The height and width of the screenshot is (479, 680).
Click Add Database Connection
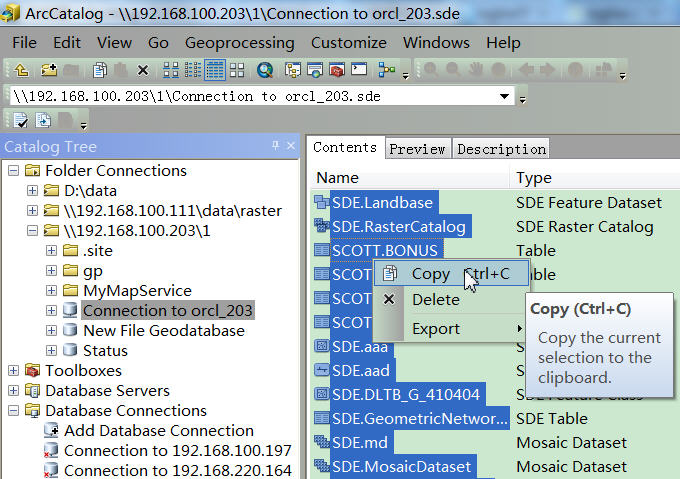159,430
